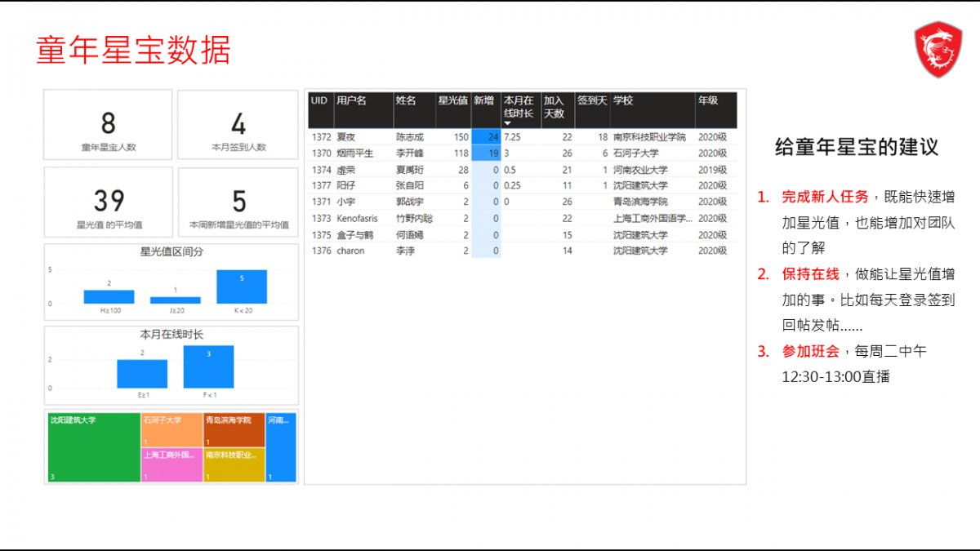This screenshot has width=980, height=551.
Task: Click the slide title 童年星宝数据
Action: tap(134, 51)
